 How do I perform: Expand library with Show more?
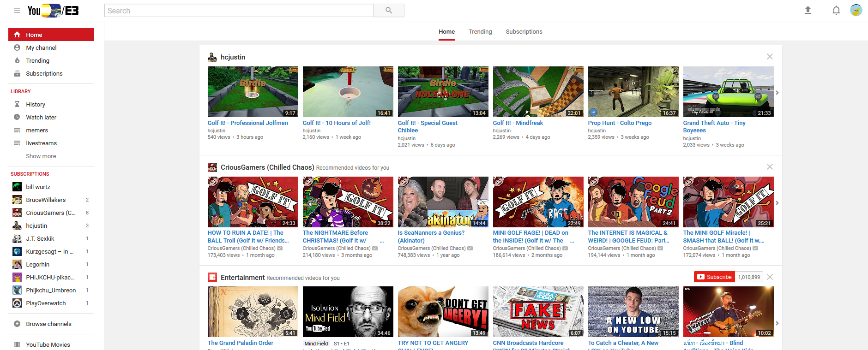click(41, 156)
